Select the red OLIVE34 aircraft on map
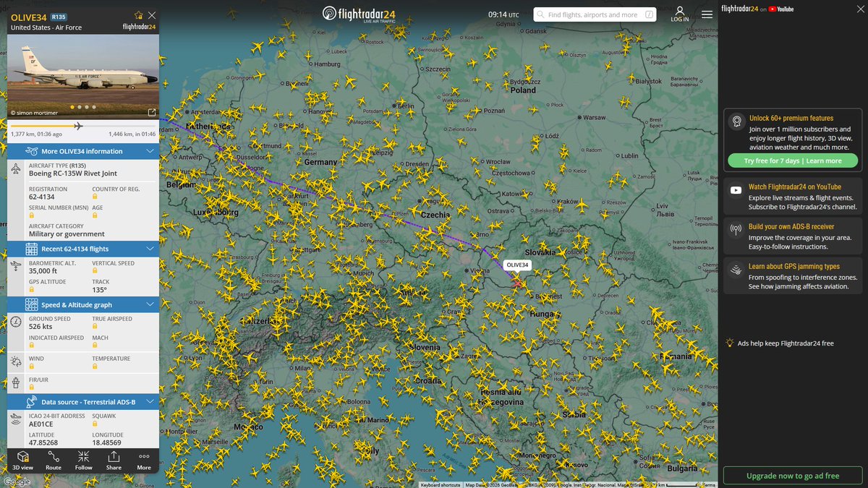The image size is (868, 488). tap(517, 283)
